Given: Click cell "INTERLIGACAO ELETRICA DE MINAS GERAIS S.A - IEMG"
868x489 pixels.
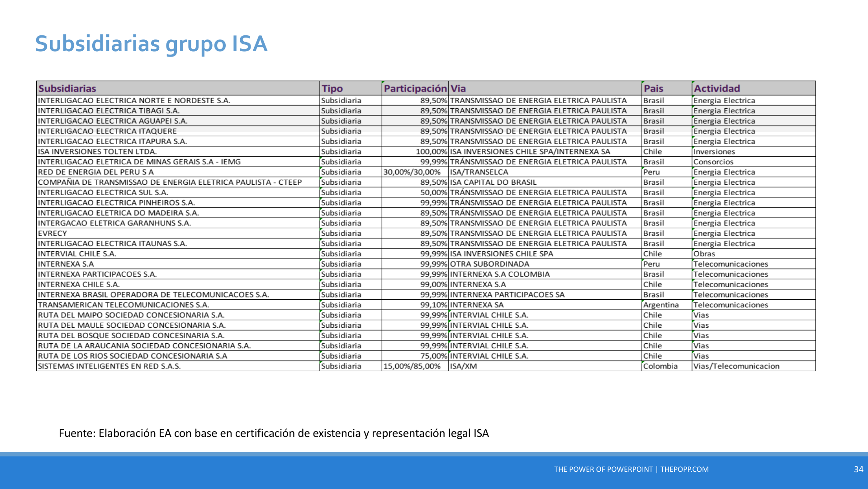Looking at the screenshot, I should (x=178, y=162).
